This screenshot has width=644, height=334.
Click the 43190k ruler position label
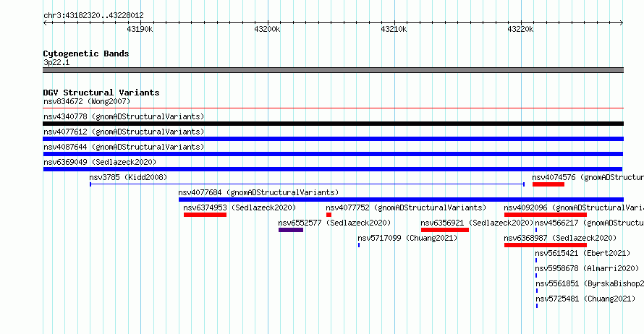pos(140,29)
